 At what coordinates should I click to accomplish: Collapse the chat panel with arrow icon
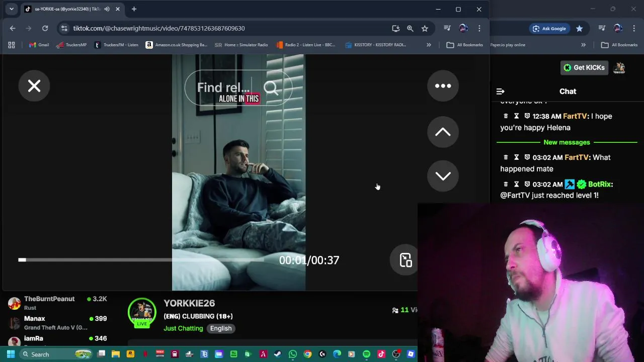500,92
